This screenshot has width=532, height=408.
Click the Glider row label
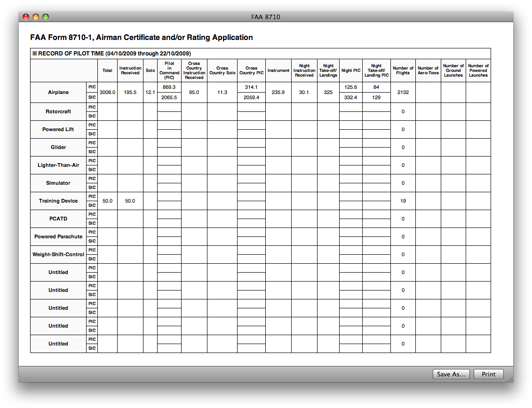[x=58, y=147]
